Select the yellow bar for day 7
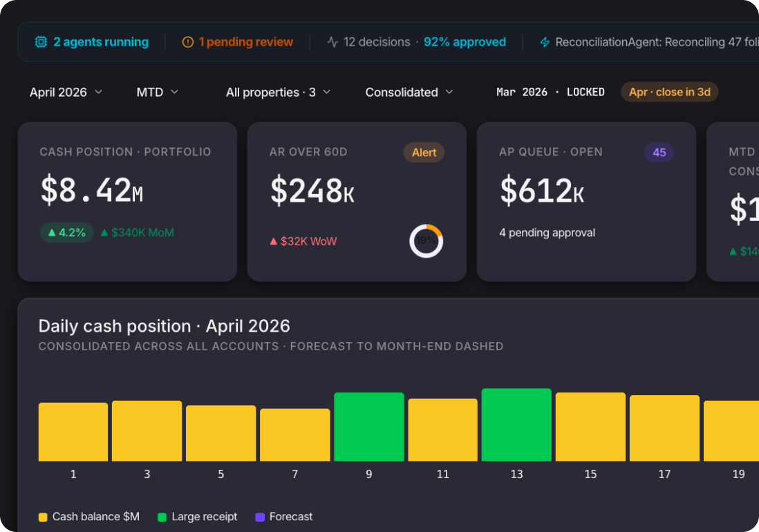This screenshot has width=759, height=532. [x=294, y=435]
